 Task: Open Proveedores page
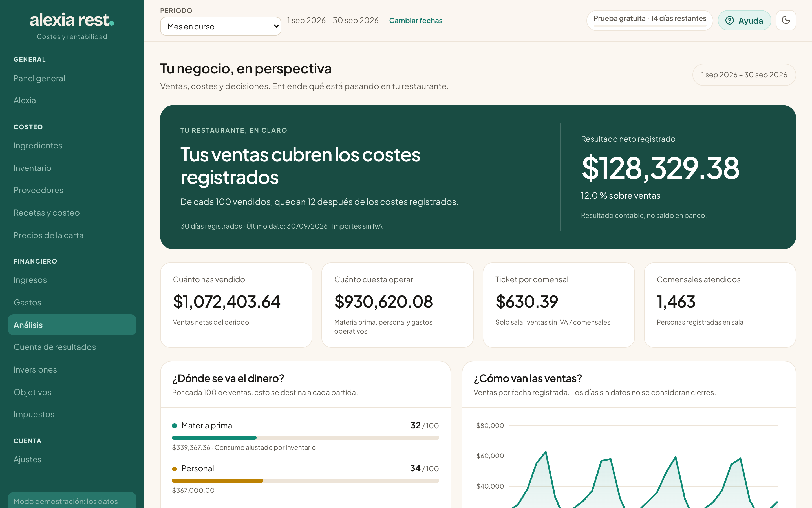pyautogui.click(x=72, y=190)
